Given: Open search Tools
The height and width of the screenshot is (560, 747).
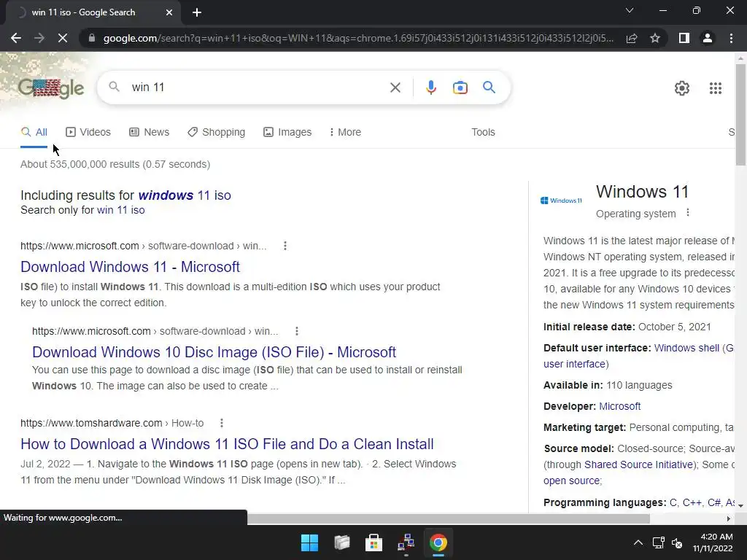Looking at the screenshot, I should [483, 133].
